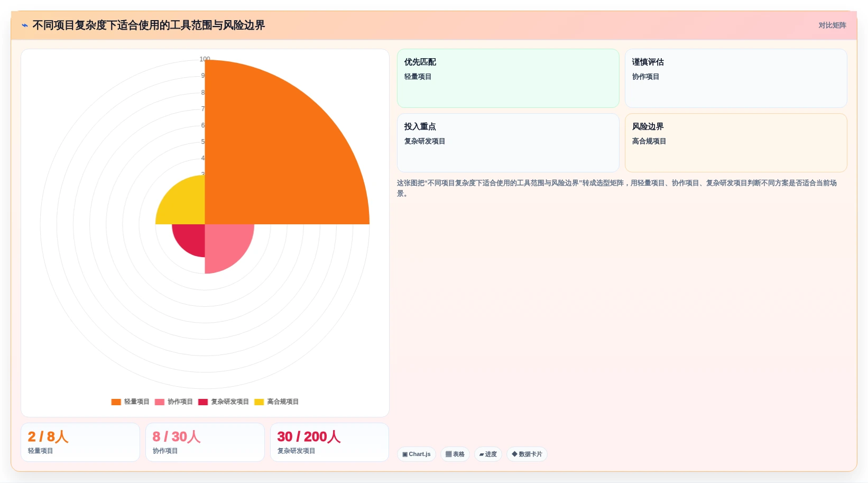Click the description paragraph below cards
The image size is (868, 483).
click(x=617, y=188)
